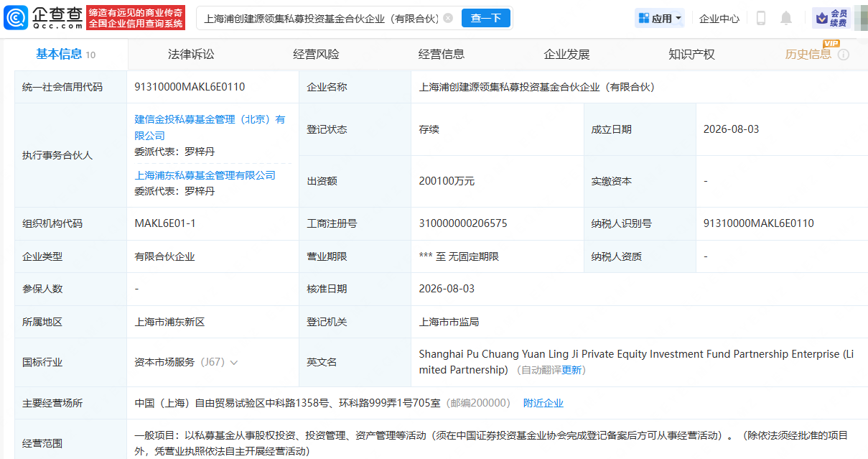Open notifications bell icon
This screenshot has width=868, height=459.
coord(786,18)
